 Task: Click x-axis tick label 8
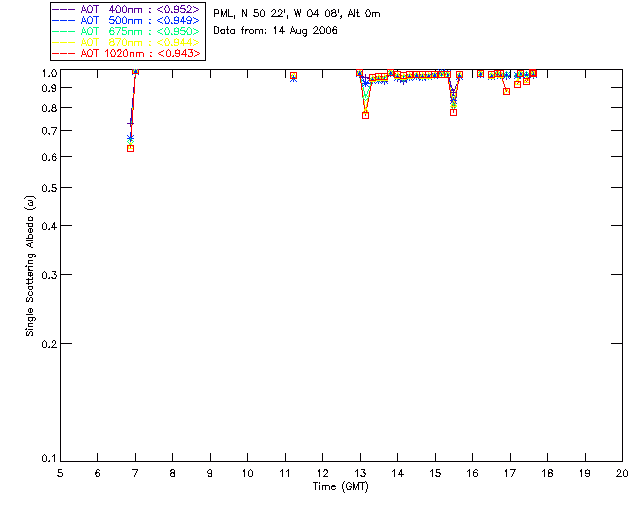173,473
